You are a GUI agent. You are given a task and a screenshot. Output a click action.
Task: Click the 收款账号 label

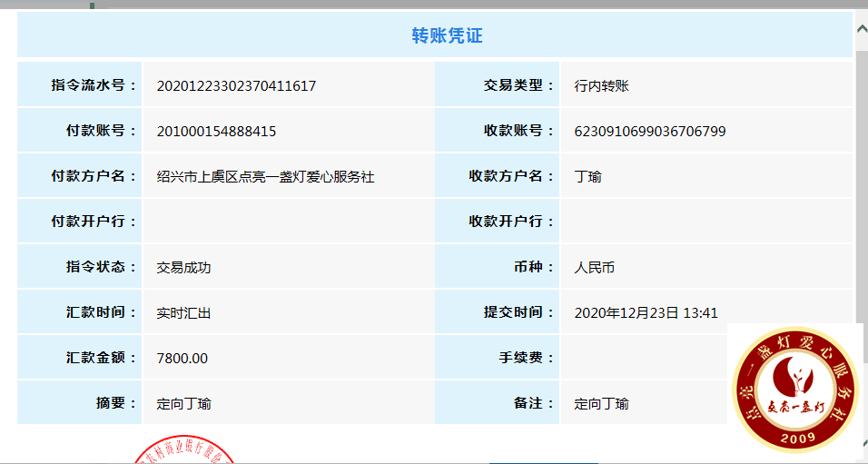(518, 131)
